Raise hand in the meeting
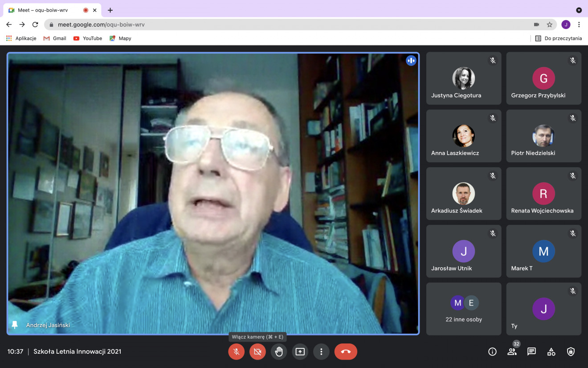588x368 pixels. point(279,351)
